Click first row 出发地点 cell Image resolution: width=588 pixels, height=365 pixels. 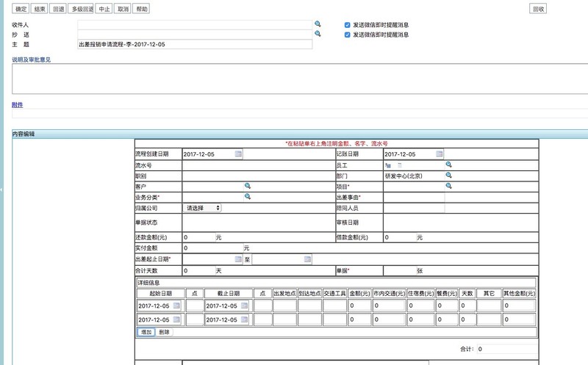284,306
